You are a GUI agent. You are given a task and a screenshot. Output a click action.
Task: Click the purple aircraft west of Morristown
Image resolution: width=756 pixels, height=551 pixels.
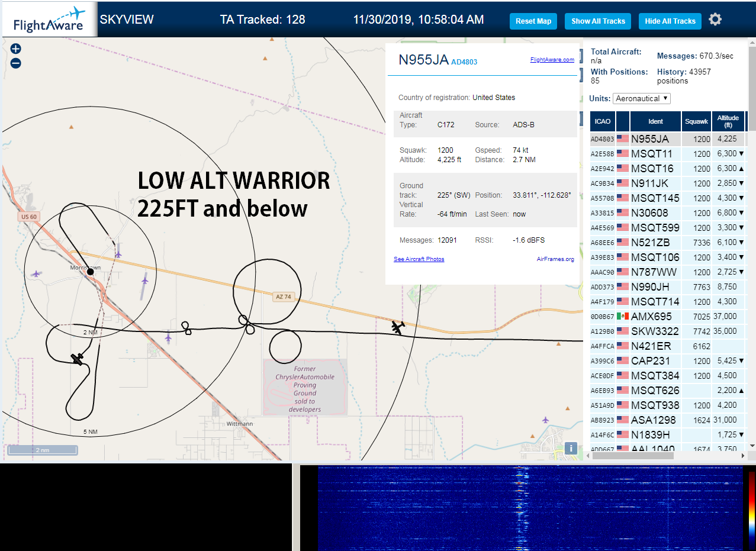(37, 273)
